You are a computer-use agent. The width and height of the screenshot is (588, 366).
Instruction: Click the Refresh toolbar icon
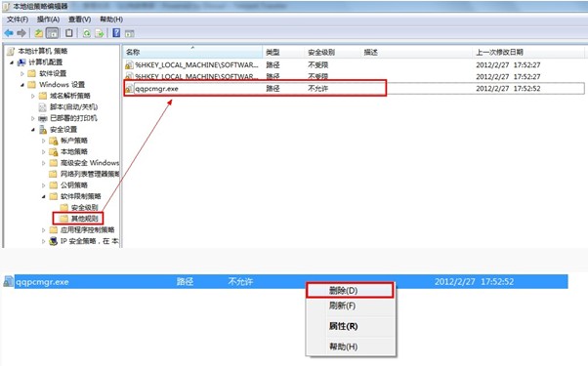coord(87,33)
